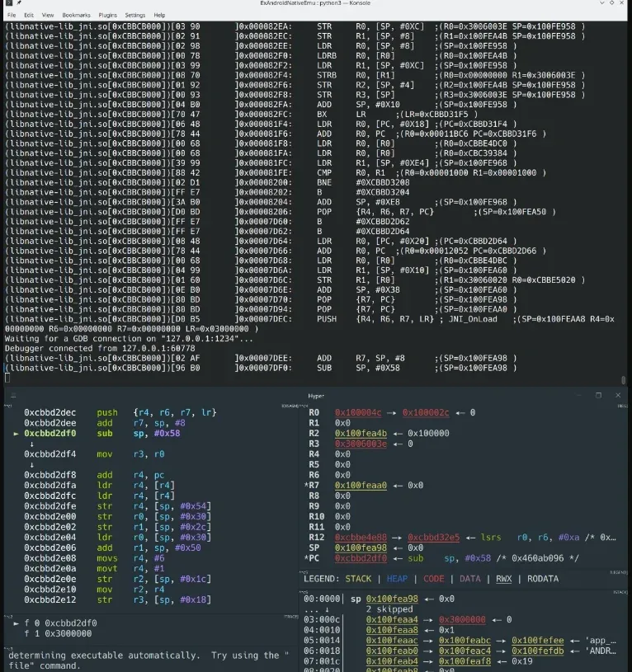Click backtrace frame f 1 0x3000000
Screen dimensions: 632x672
(x=58, y=633)
